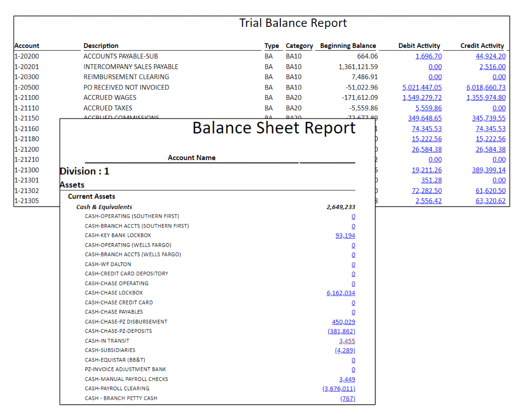
Task: Click the 44,924.20 credit activity link
Action: tap(490, 56)
